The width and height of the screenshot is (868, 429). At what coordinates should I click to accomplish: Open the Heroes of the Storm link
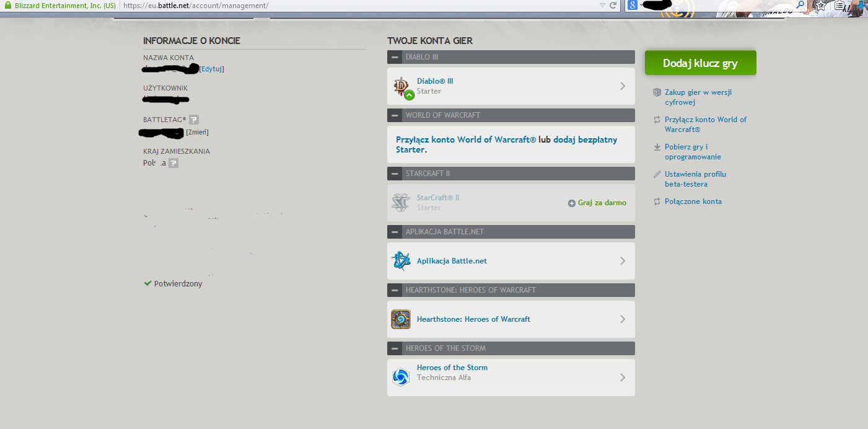(452, 368)
